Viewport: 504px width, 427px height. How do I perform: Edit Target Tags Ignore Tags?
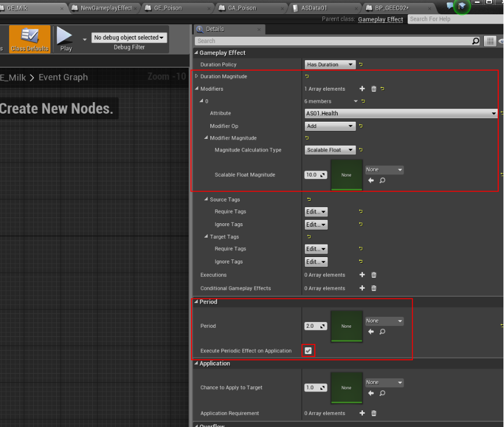[317, 262]
